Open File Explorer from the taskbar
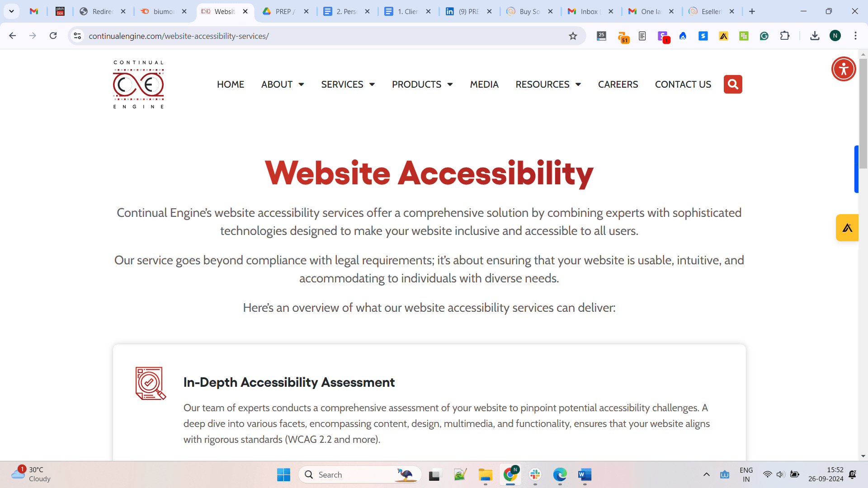 [485, 474]
